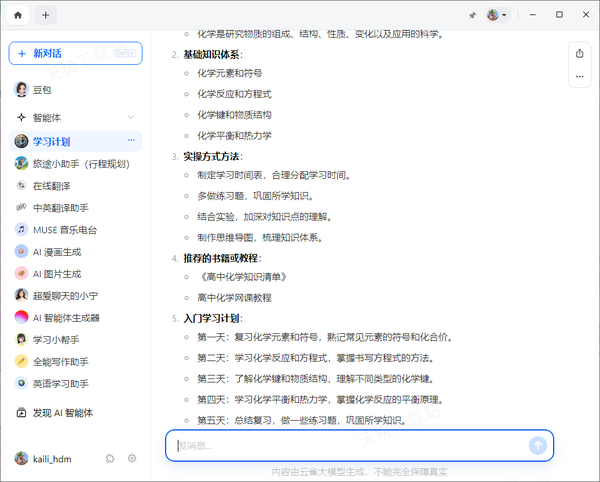Open settings gear beside kaili_hdm
The image size is (600, 482).
132,458
